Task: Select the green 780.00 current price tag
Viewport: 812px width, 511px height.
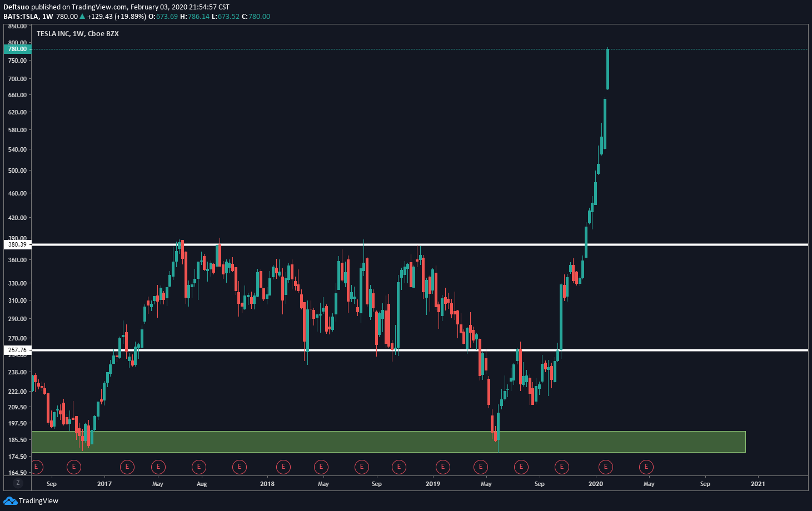Action: (17, 49)
